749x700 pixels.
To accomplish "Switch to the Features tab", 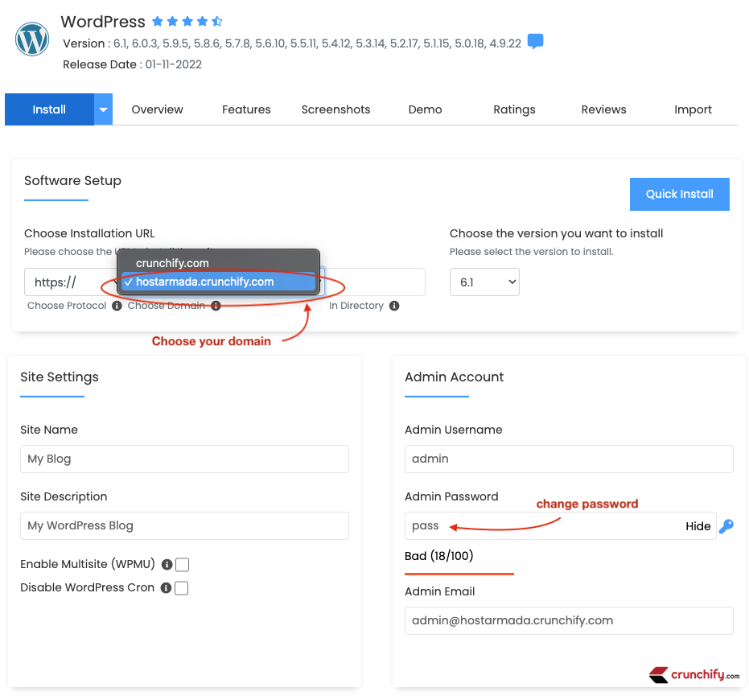I will pos(246,109).
